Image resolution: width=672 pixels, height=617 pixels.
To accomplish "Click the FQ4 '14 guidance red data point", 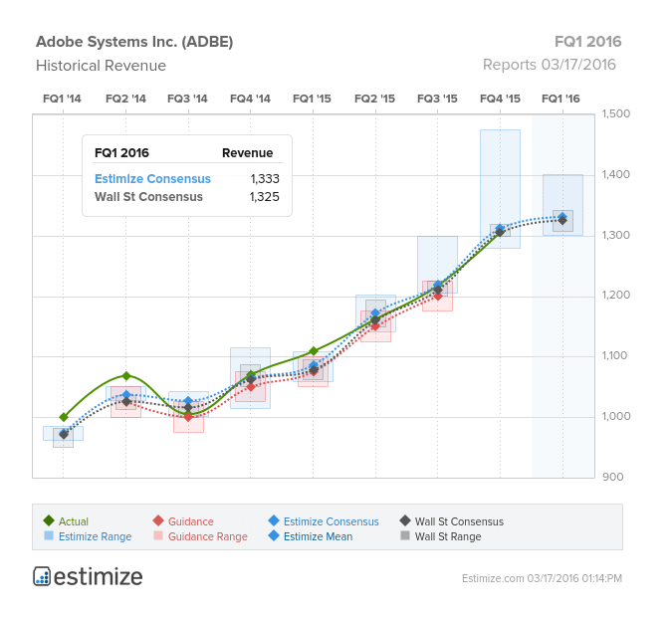I will pos(251,387).
